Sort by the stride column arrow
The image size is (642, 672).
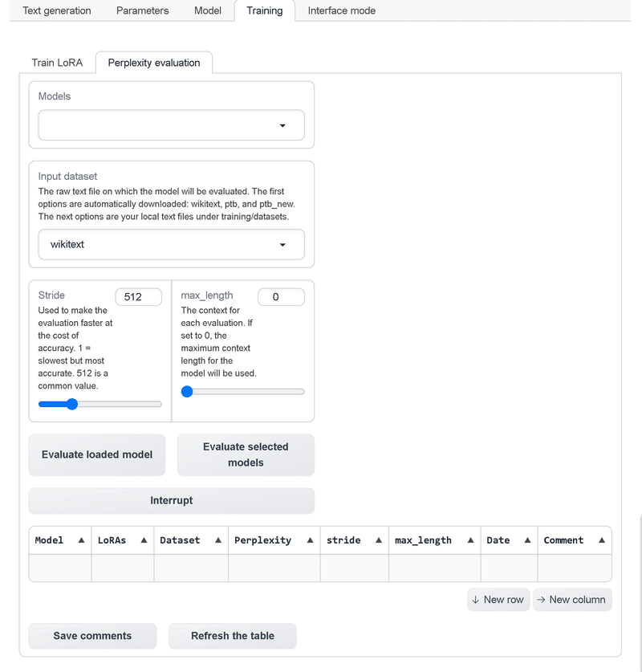coord(378,540)
